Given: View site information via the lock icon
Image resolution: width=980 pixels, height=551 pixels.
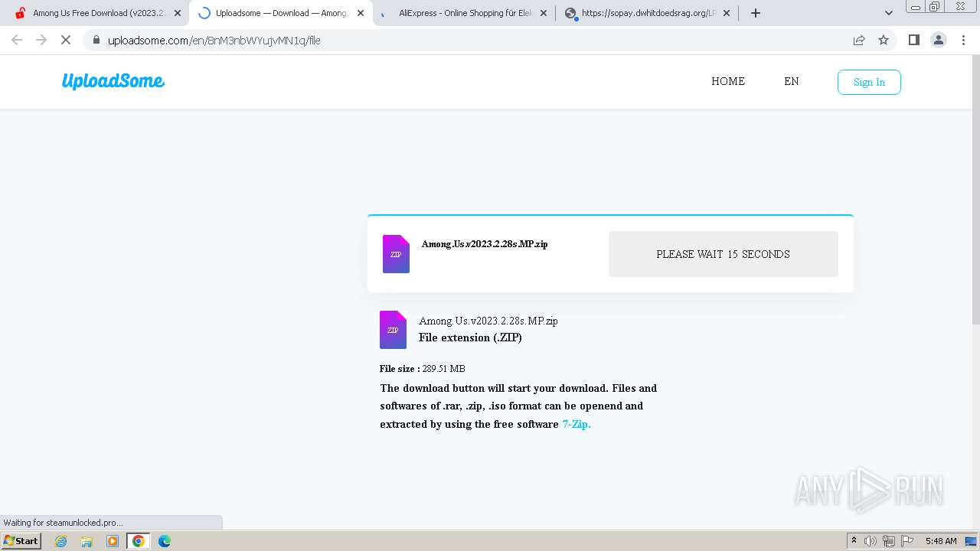Looking at the screenshot, I should pyautogui.click(x=96, y=40).
